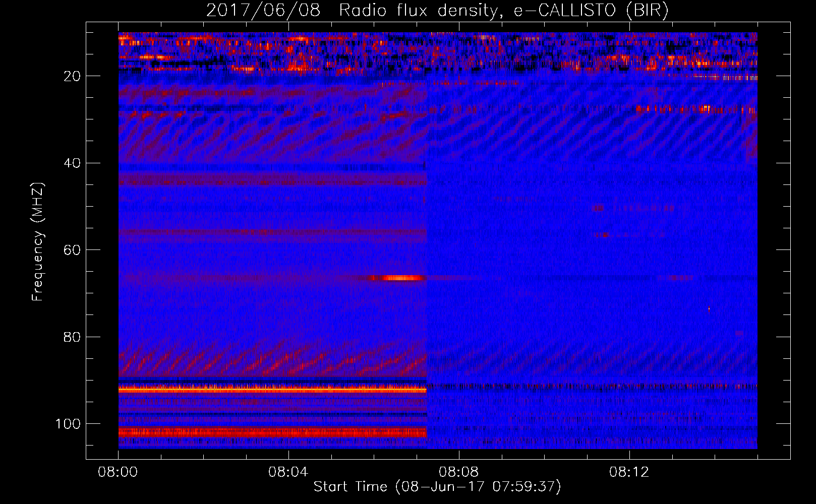Click the 'Start Time (08-Jun-17 07:59:37)' label

coord(437,487)
